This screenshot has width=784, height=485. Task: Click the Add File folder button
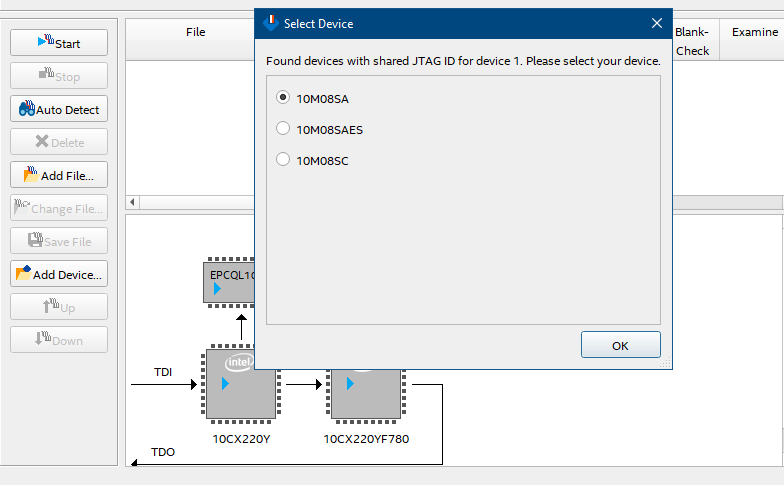click(x=59, y=175)
